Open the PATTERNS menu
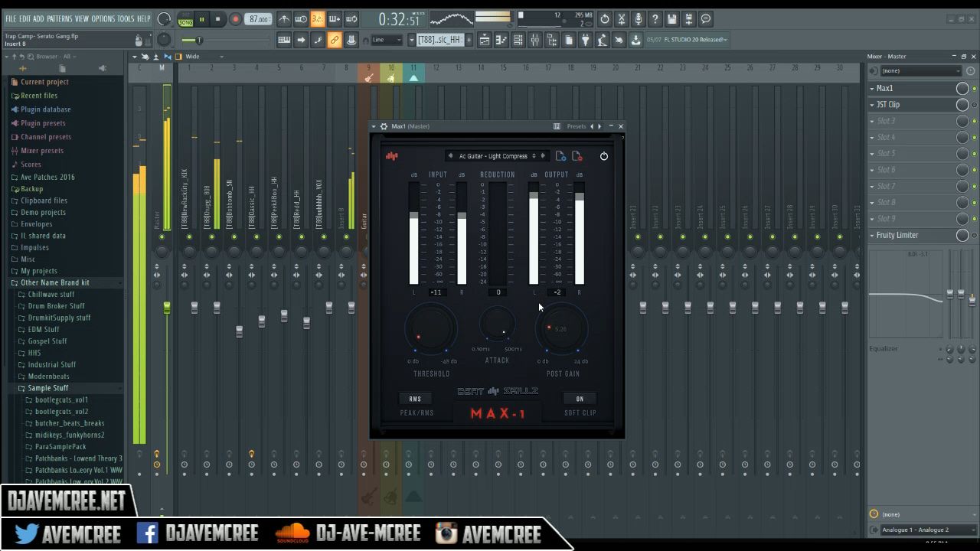980x551 pixels. point(59,19)
